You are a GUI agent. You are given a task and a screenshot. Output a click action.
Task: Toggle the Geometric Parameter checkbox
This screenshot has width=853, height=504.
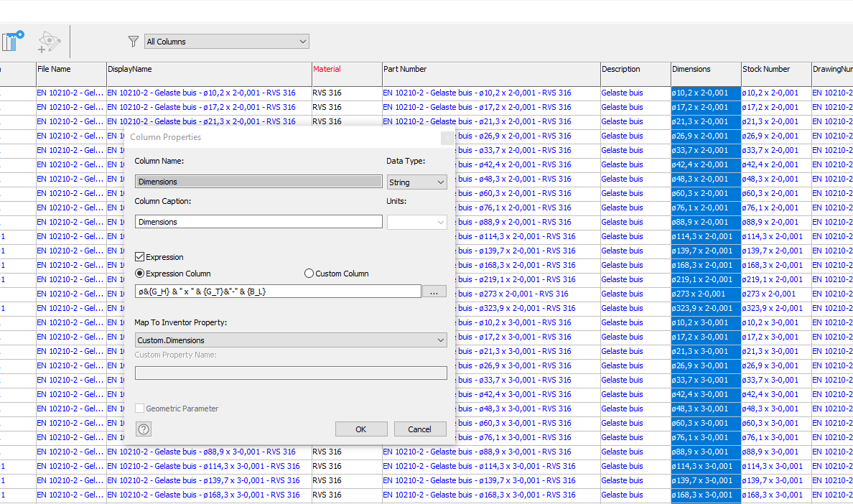point(140,409)
